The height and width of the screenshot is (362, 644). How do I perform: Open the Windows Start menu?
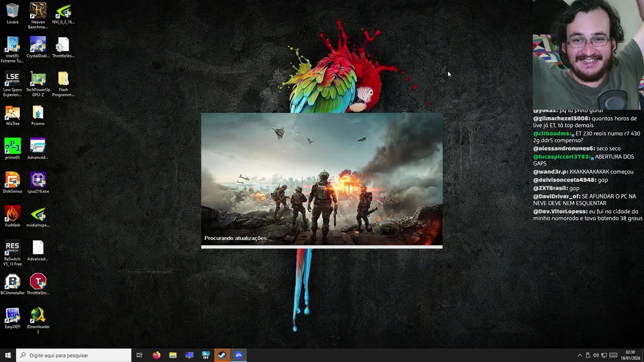pos(8,355)
